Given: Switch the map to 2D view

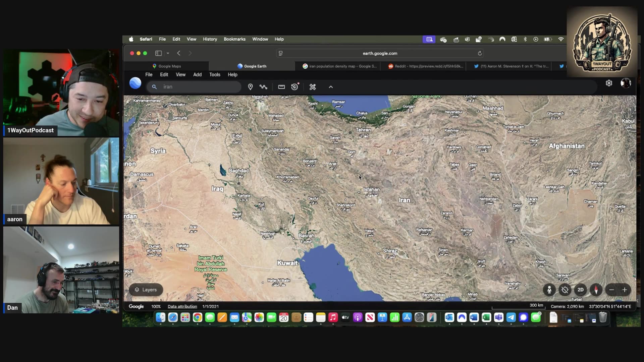Looking at the screenshot, I should click(x=581, y=290).
